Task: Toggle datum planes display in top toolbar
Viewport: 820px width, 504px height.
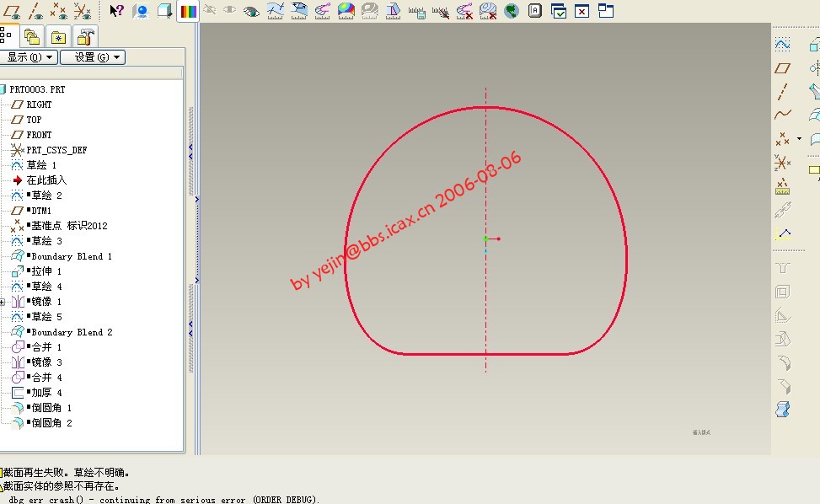Action: (13, 11)
